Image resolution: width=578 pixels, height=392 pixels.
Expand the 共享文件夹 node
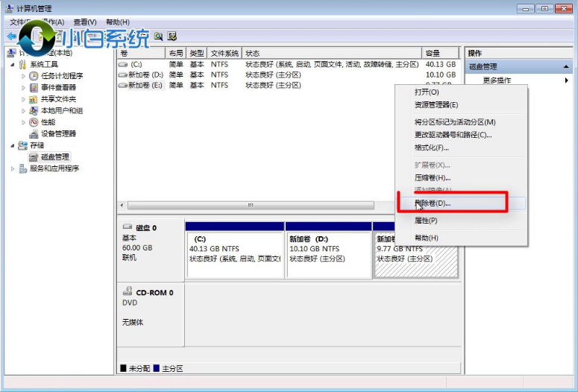point(23,99)
